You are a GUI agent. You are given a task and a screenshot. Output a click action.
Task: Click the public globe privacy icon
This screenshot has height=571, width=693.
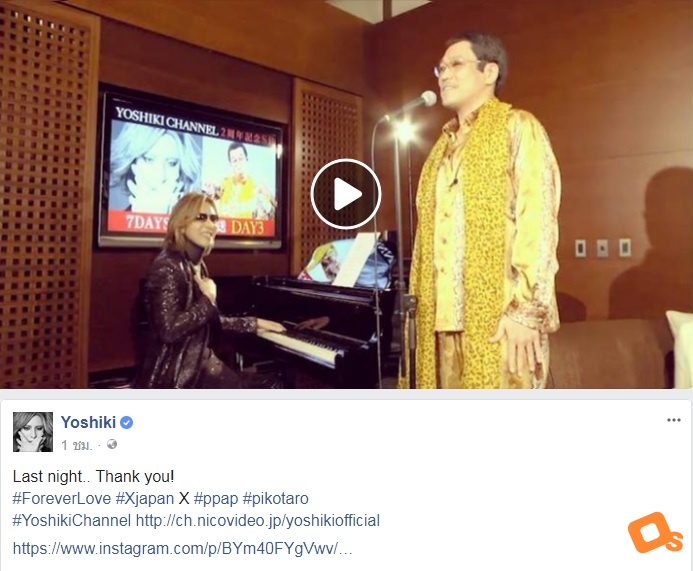(112, 444)
